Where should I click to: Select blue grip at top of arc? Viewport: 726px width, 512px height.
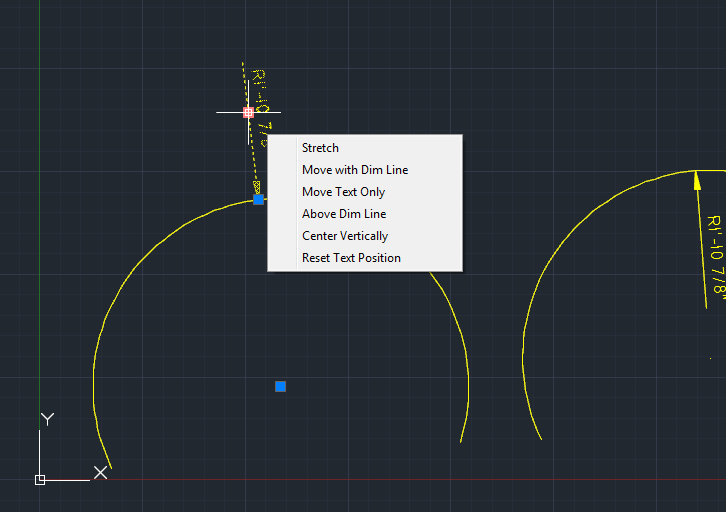[x=258, y=200]
